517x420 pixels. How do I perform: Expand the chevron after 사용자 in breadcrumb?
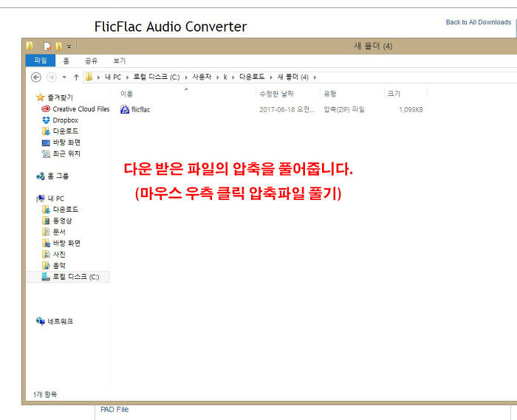click(x=218, y=78)
